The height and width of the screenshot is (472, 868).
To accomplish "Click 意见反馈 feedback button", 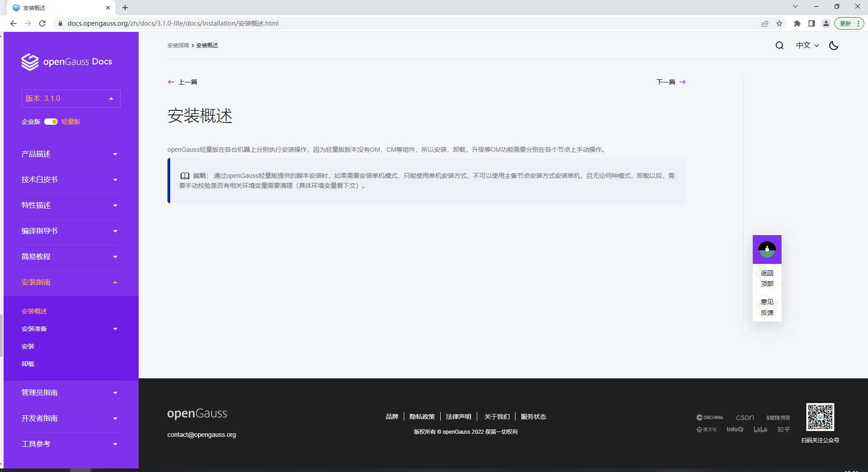I will pos(767,307).
